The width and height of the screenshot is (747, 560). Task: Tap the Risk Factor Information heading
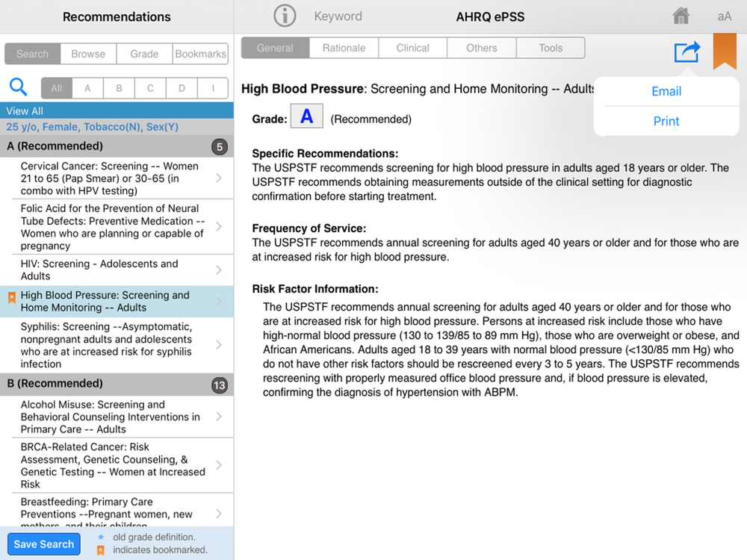click(x=315, y=288)
